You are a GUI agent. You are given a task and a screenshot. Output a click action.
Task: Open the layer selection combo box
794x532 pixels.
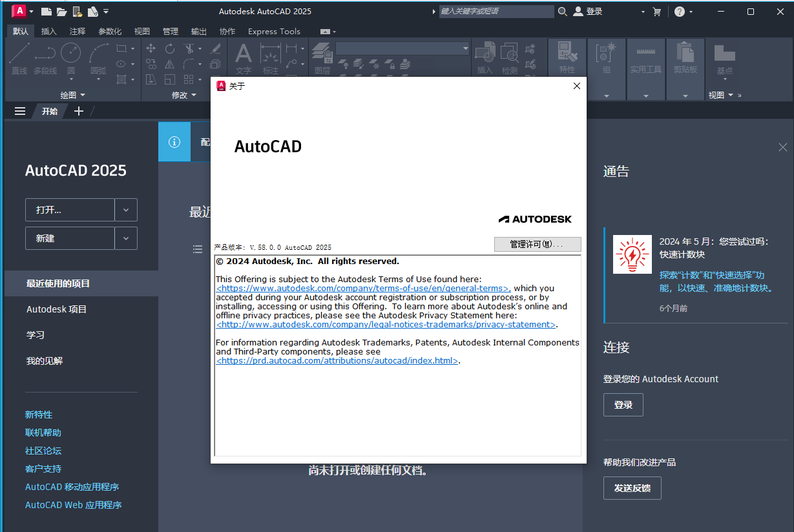402,48
